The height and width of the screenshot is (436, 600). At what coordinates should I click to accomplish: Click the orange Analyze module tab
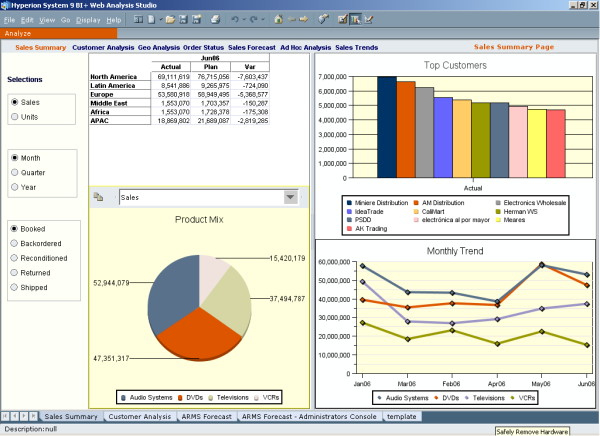tap(59, 33)
